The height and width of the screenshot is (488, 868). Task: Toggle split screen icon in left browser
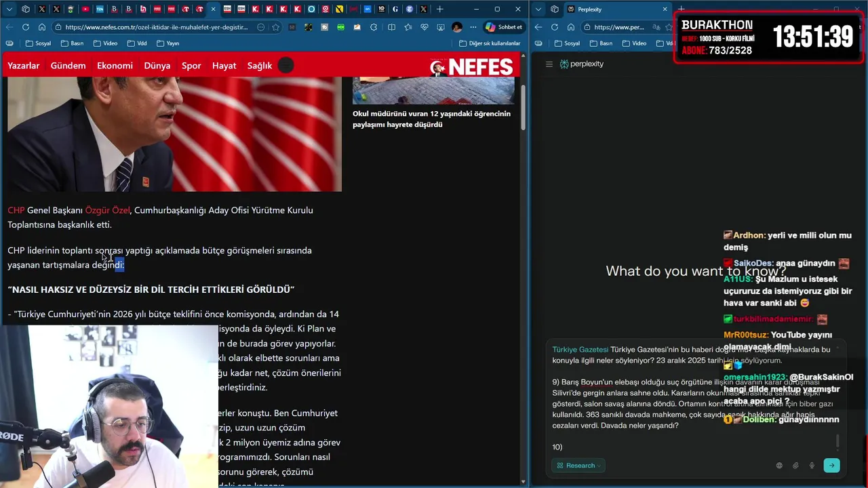[391, 27]
